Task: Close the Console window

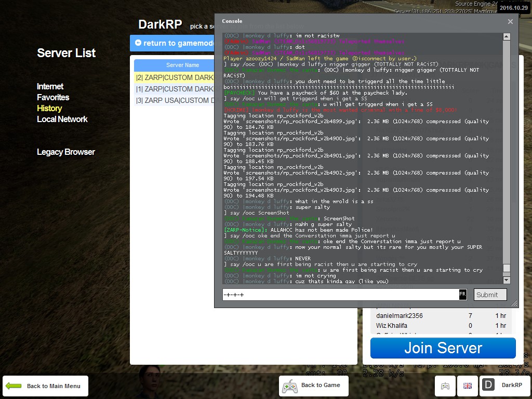Action: [x=510, y=21]
